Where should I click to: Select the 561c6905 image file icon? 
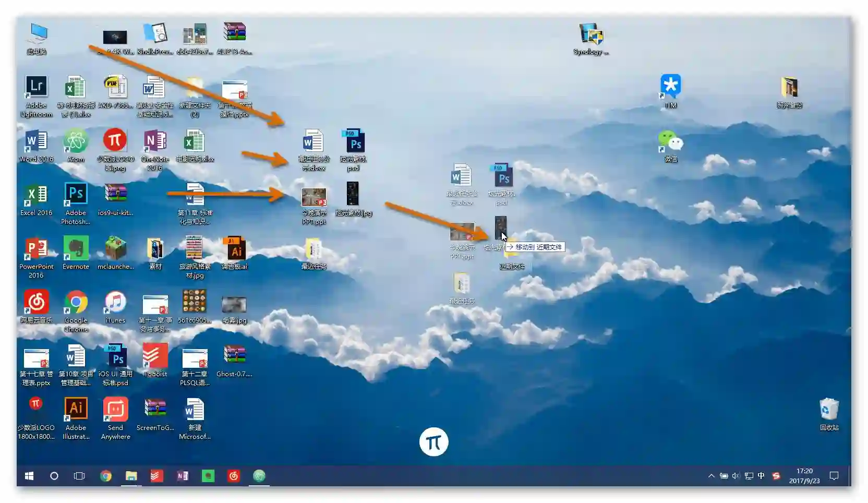(195, 307)
